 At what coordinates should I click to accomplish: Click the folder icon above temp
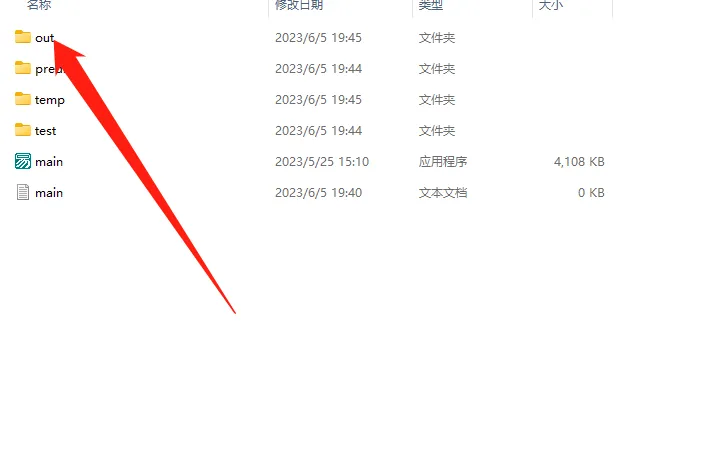tap(23, 68)
